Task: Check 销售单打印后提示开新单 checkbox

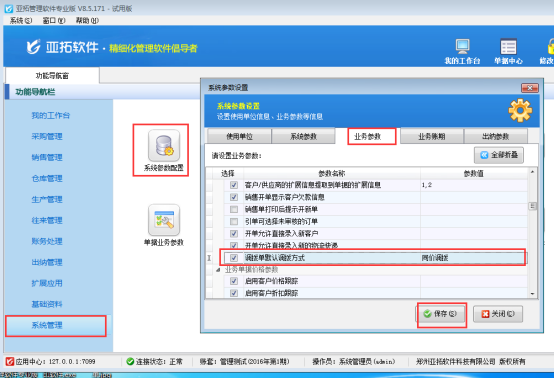Action: pyautogui.click(x=234, y=209)
